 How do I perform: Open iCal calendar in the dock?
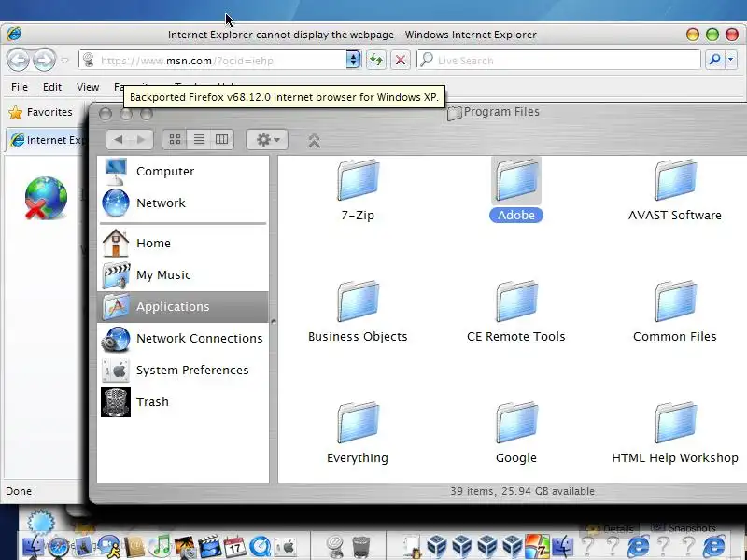click(235, 547)
